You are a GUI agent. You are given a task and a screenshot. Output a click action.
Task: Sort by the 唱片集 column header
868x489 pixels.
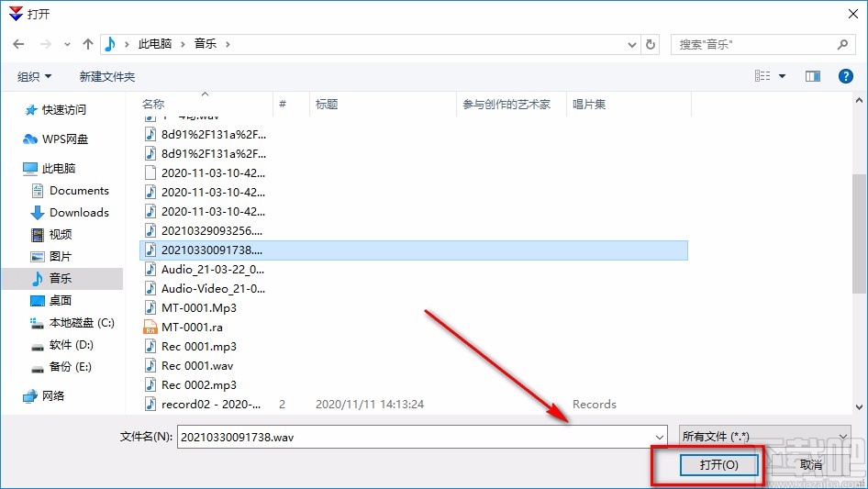coord(589,104)
